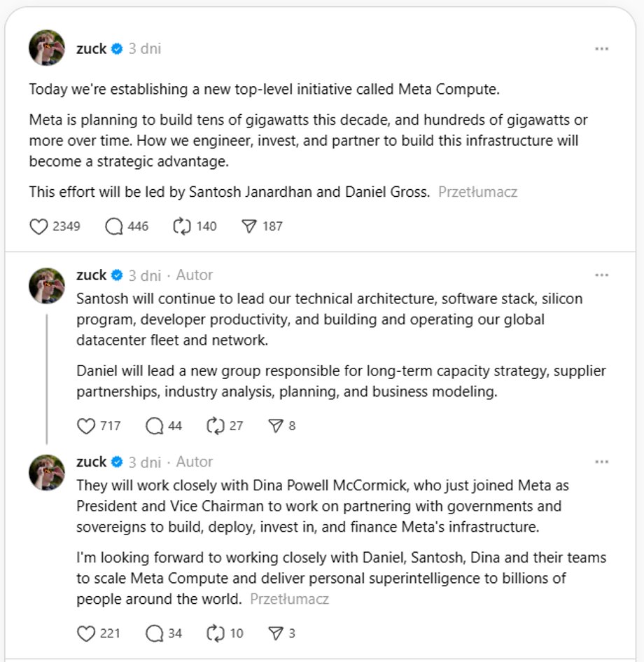This screenshot has height=662, width=644.
Task: Share the first post
Action: pyautogui.click(x=250, y=226)
